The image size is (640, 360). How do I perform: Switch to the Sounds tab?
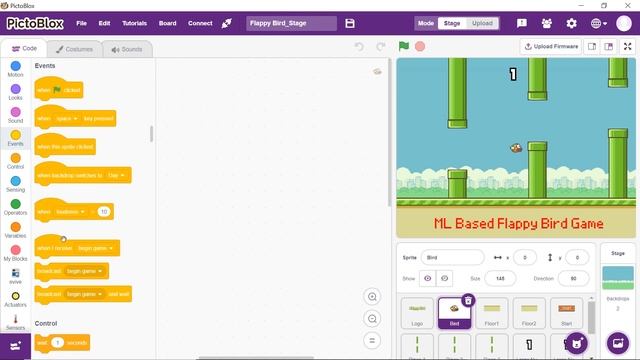click(127, 49)
